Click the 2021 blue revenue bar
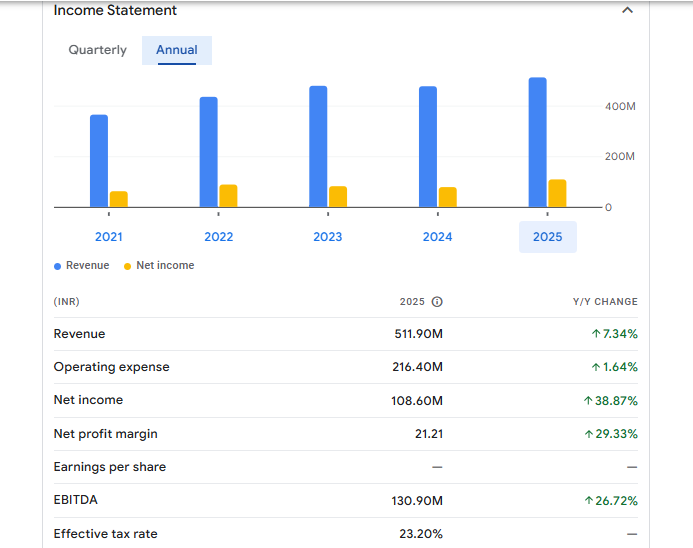The image size is (693, 548). 99,161
